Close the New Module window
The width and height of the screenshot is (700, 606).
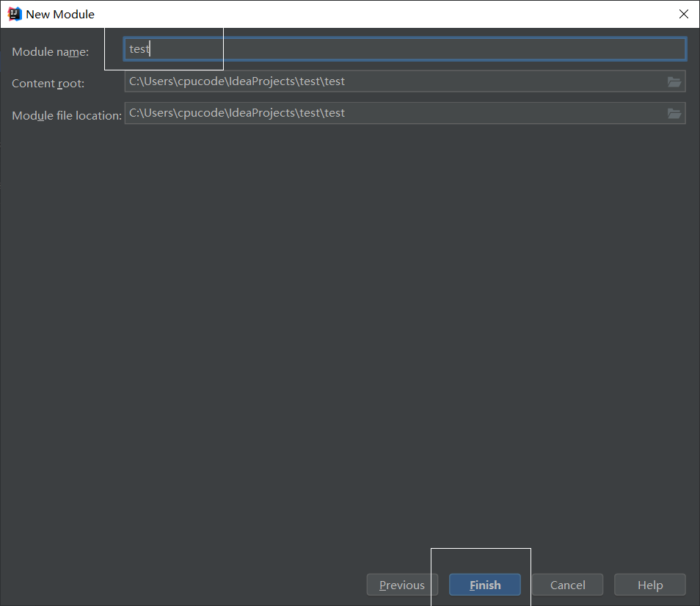(x=683, y=14)
